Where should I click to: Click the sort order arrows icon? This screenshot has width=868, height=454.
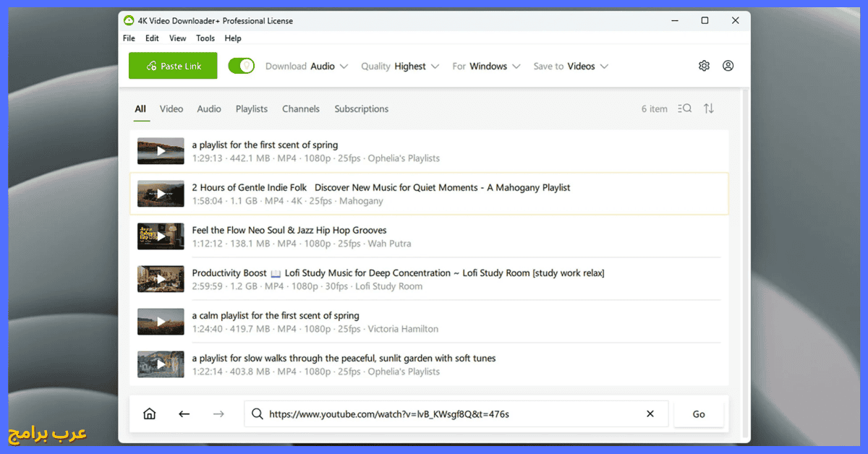point(709,108)
